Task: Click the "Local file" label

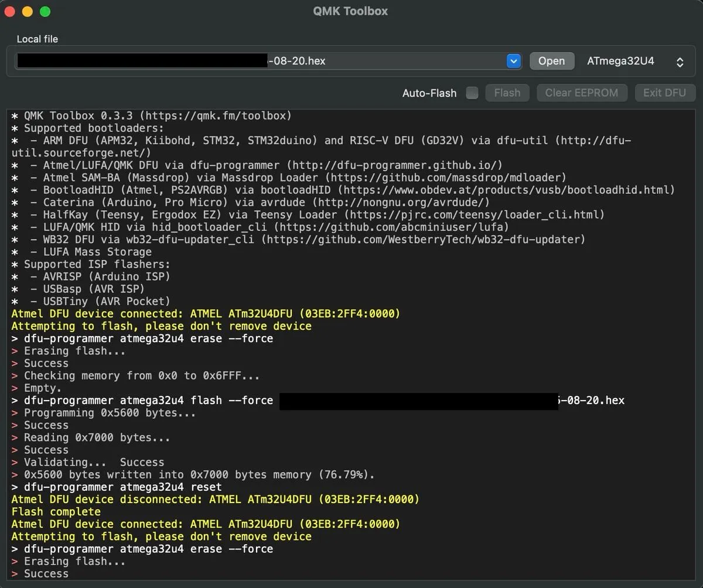Action: (37, 39)
